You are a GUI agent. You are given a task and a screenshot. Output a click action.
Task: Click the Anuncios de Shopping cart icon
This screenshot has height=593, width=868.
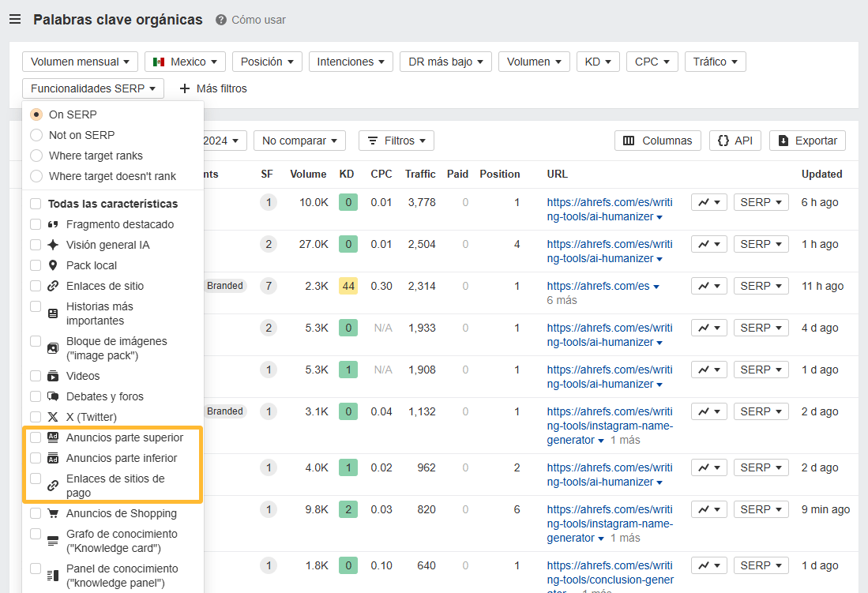click(x=53, y=513)
